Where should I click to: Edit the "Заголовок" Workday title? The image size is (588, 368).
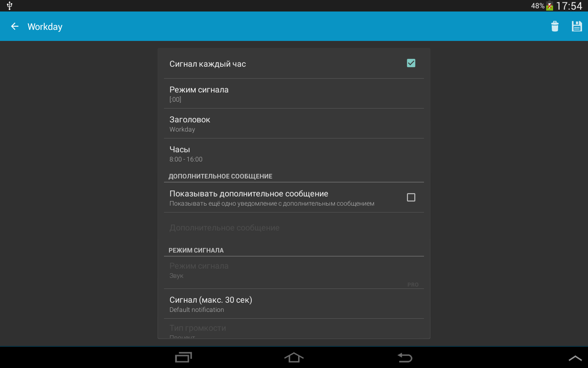(294, 124)
